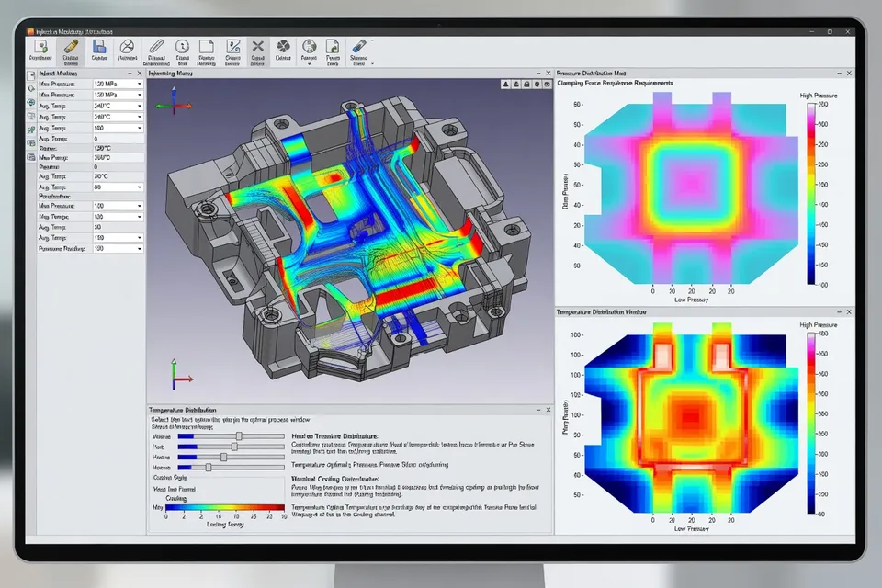Click the blue test-tube icon in the toolbar
This screenshot has height=588, width=882.
click(358, 47)
